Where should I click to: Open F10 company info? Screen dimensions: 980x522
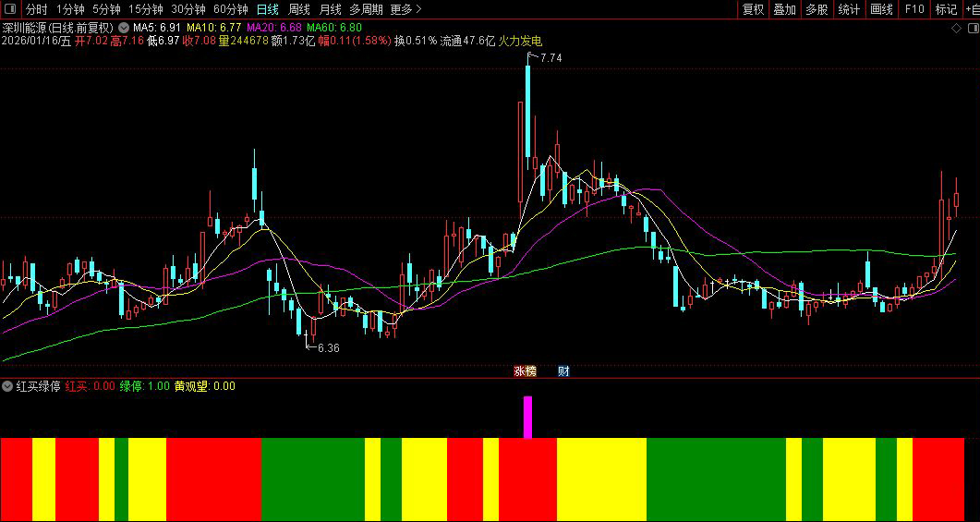[913, 8]
